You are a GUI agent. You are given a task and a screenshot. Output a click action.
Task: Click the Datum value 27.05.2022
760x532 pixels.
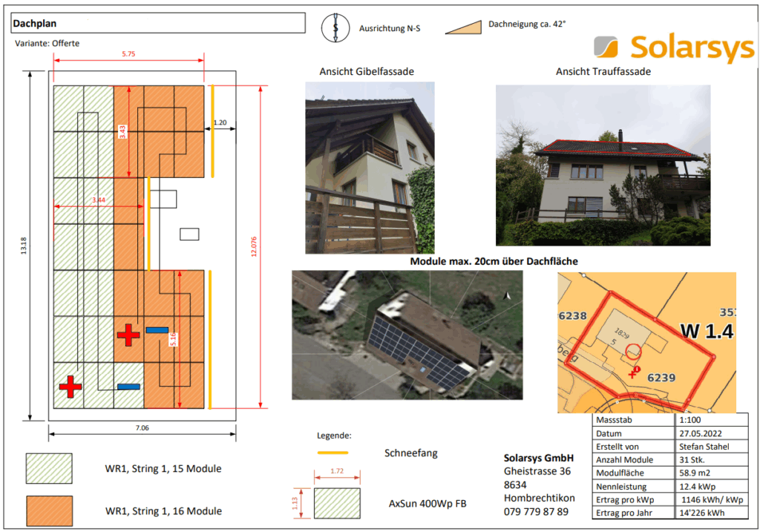tap(701, 433)
